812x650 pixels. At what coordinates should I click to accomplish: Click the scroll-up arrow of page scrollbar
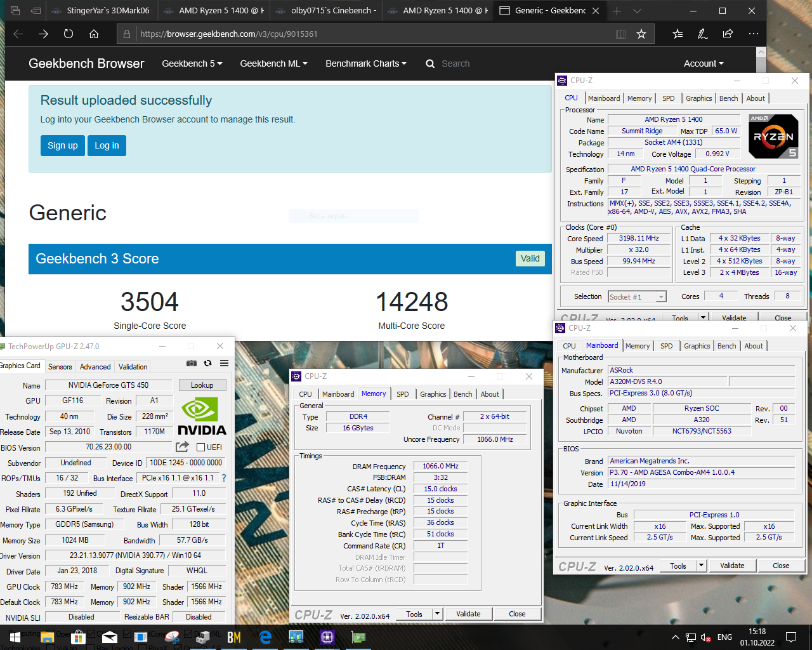pyautogui.click(x=761, y=53)
